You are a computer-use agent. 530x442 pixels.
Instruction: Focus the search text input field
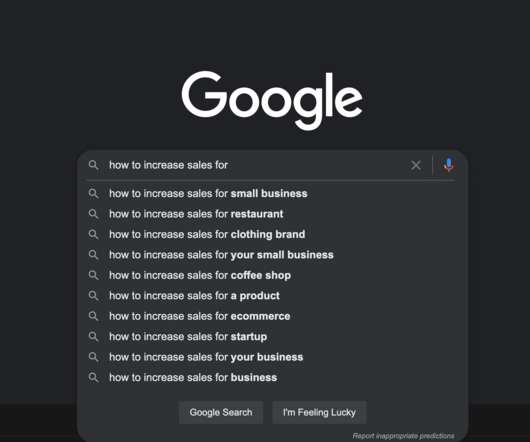click(255, 165)
